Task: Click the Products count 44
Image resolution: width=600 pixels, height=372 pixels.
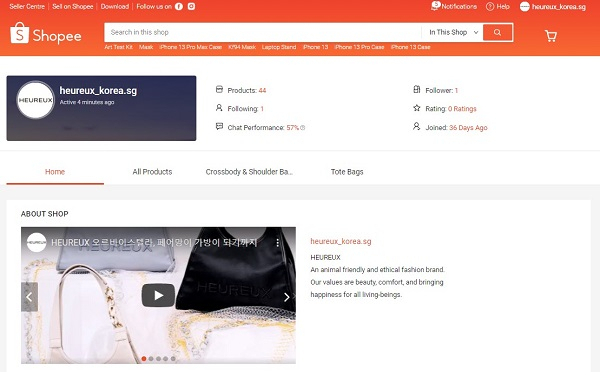Action: point(262,90)
